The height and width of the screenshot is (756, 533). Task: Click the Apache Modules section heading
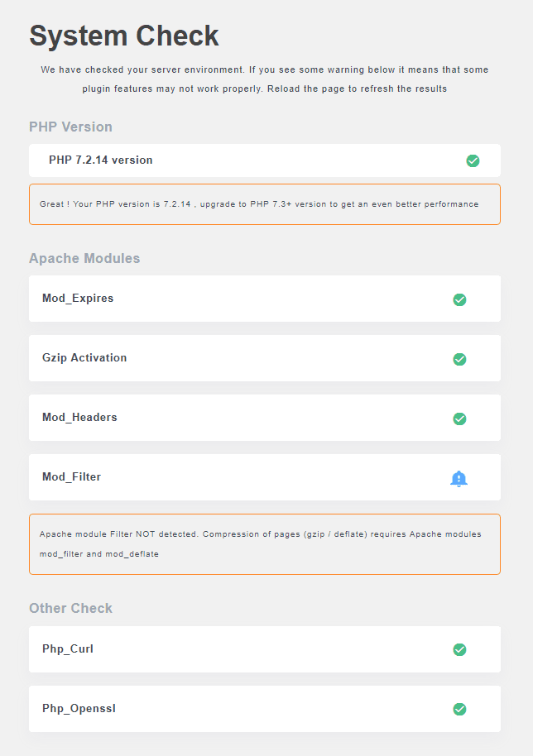[84, 258]
